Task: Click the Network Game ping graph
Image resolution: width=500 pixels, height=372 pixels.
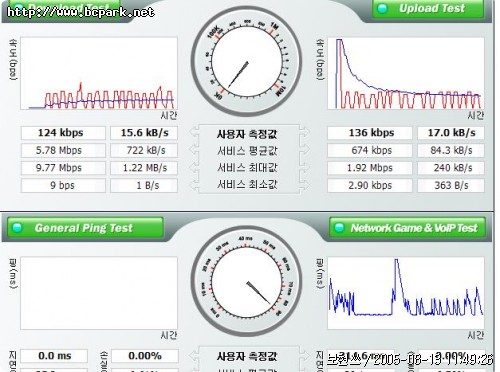Action: [406, 293]
